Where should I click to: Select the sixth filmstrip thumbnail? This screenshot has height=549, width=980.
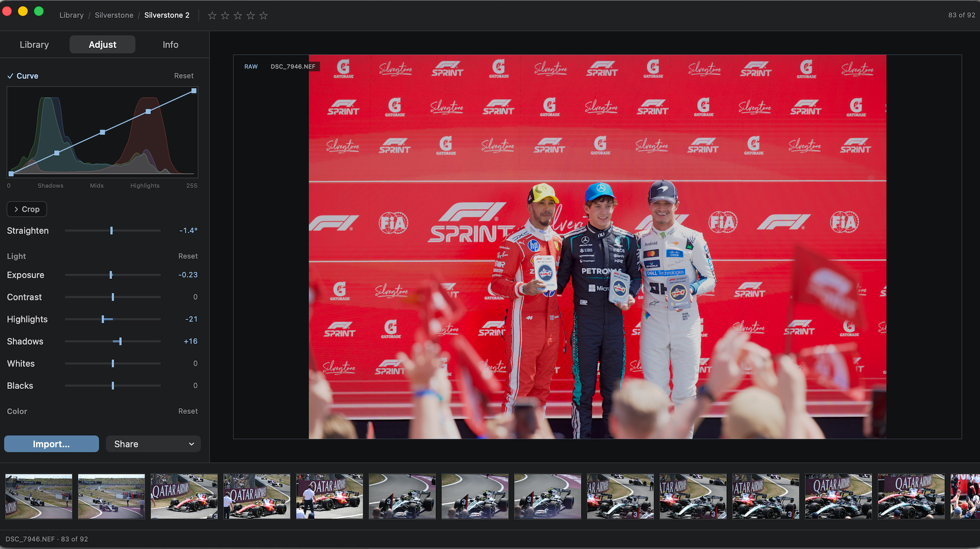(402, 496)
